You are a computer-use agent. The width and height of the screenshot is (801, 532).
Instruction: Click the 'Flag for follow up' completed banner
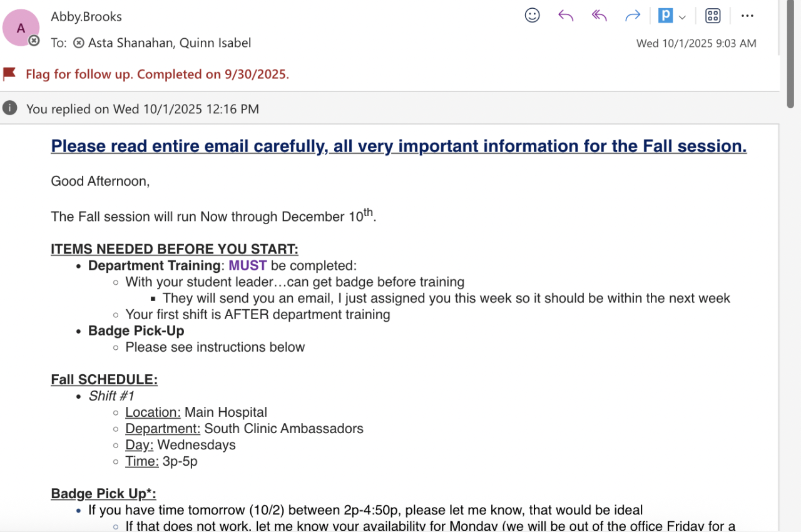[x=157, y=74]
